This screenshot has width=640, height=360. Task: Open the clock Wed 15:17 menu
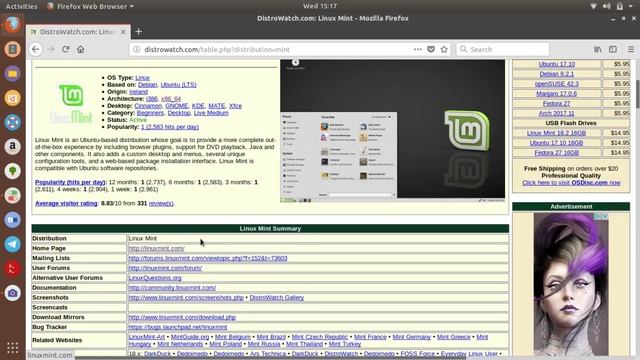(320, 6)
